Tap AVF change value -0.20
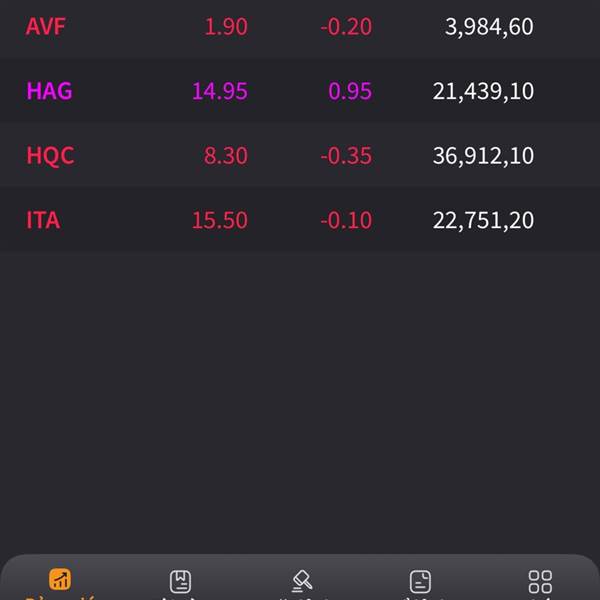Viewport: 600px width, 600px height. coord(346,27)
